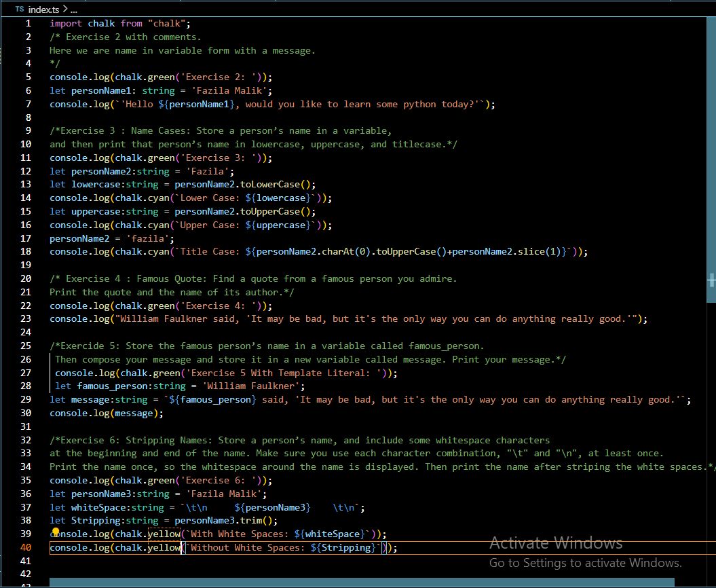This screenshot has width=716, height=588.
Task: Click the TS file icon in the breadcrumb
Action: [x=19, y=10]
